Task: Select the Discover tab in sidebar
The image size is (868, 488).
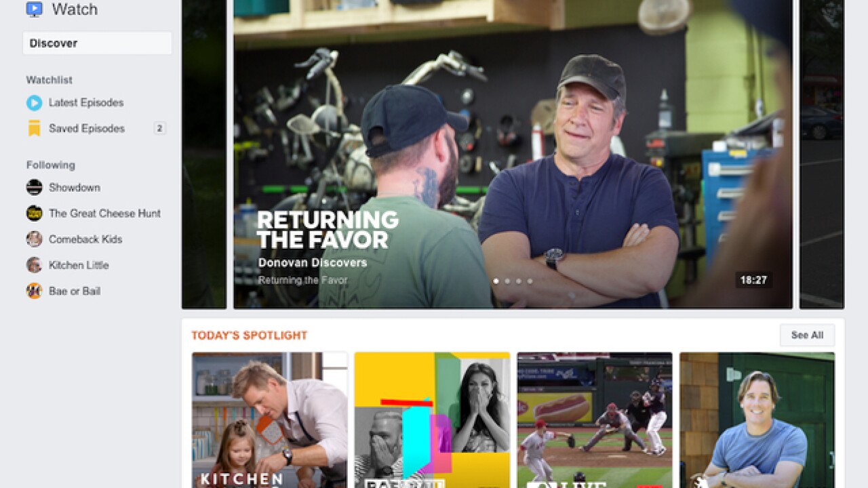Action: click(x=97, y=43)
